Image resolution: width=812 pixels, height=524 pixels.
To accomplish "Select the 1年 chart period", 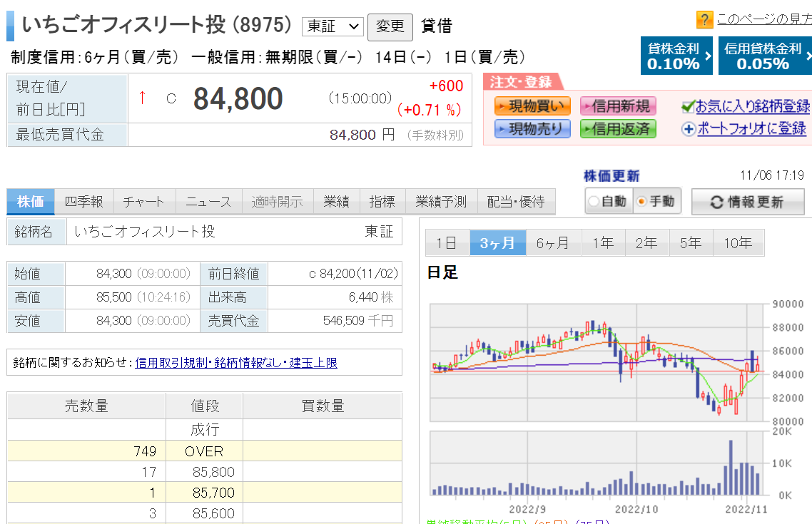I will [604, 243].
